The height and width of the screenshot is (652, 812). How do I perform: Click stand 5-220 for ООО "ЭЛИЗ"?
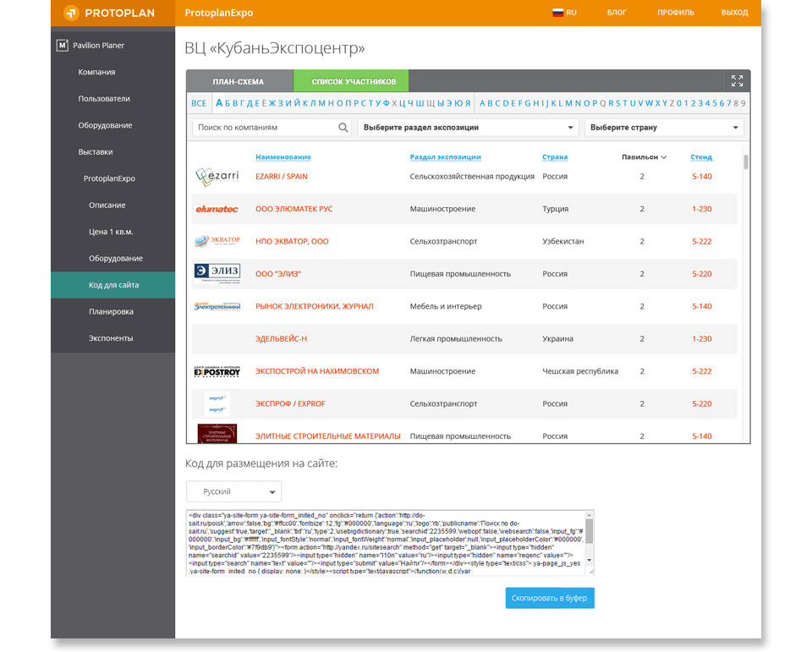(702, 274)
